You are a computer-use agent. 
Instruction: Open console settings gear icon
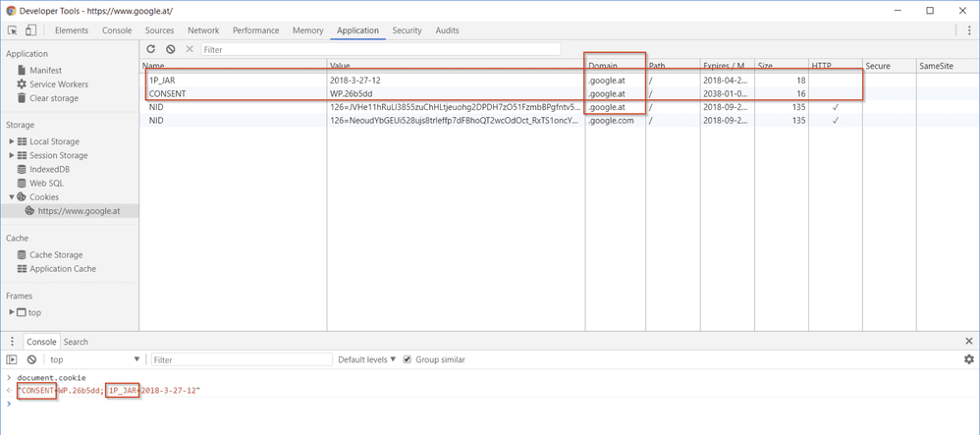point(968,359)
